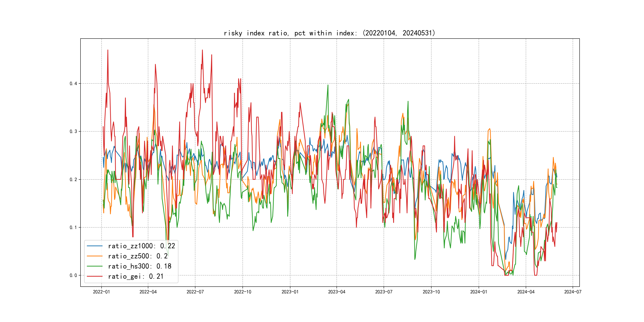This screenshot has height=322, width=644.
Task: Click the red ratio_gei legend line
Action: [x=94, y=276]
